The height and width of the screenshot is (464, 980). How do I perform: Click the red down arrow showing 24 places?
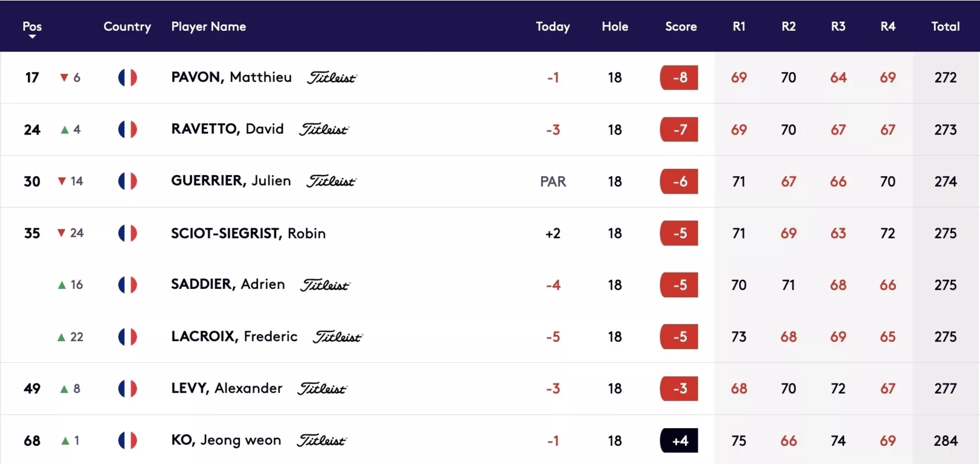[61, 233]
